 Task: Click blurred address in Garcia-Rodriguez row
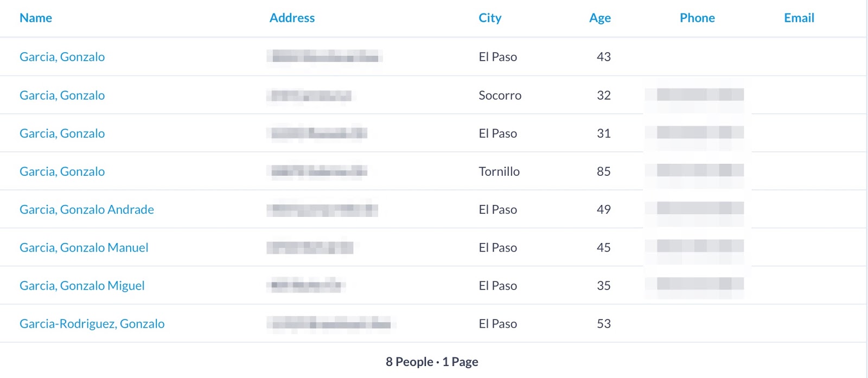[x=331, y=324]
